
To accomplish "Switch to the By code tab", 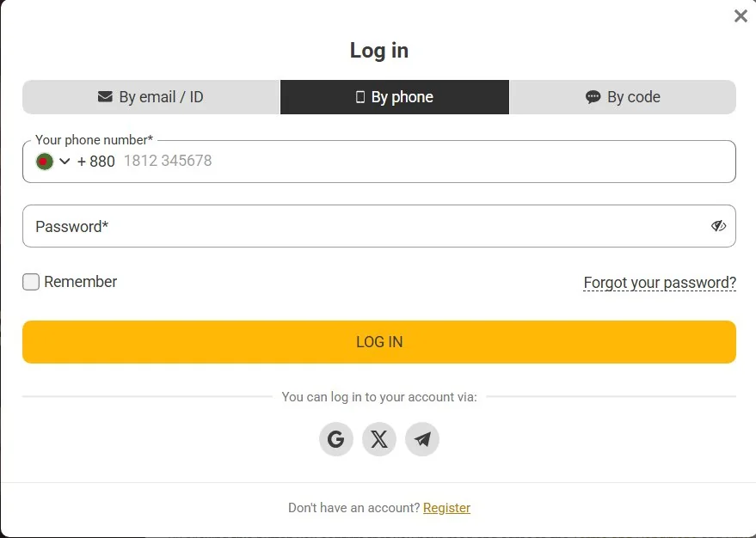I will [x=623, y=97].
